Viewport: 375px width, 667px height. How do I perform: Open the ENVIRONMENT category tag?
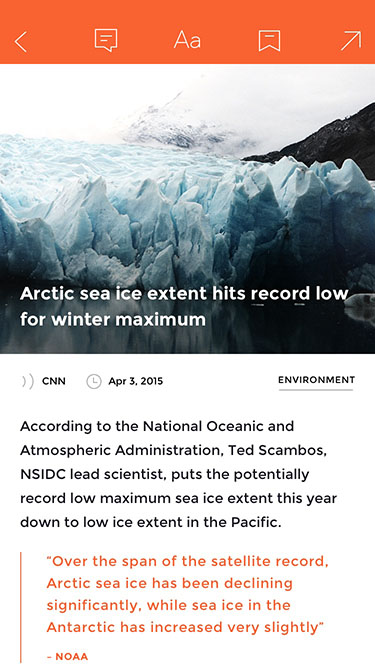pos(316,380)
